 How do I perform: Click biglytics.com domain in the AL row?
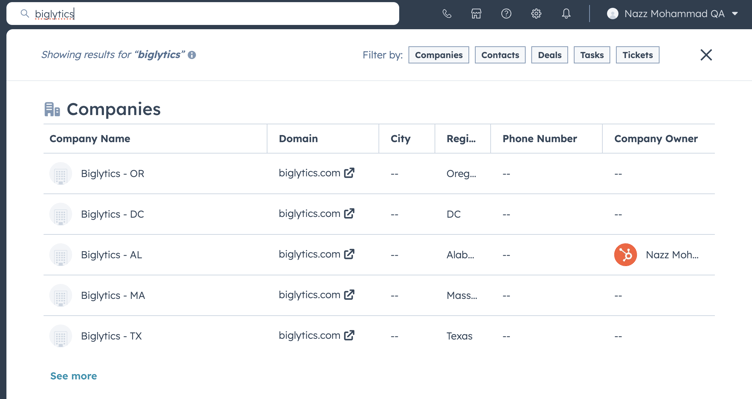[x=309, y=255]
